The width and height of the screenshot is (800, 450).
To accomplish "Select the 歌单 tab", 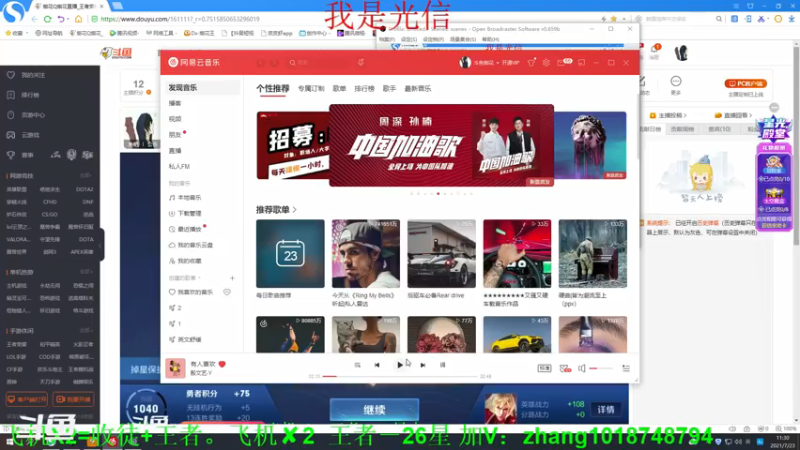I will [x=339, y=89].
